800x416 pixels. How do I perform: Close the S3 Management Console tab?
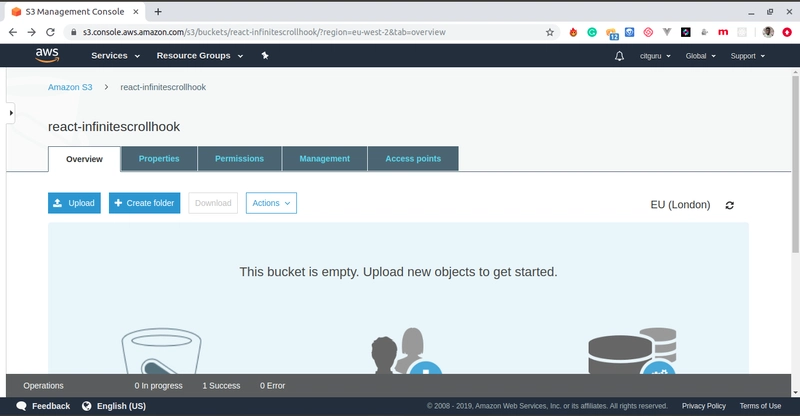point(136,11)
